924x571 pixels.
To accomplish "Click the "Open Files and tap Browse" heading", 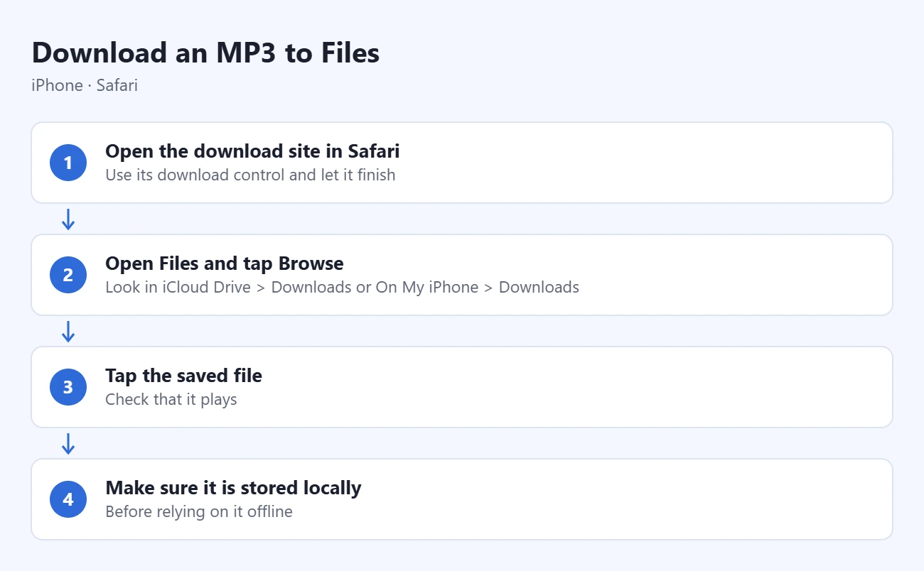I will pos(225,263).
